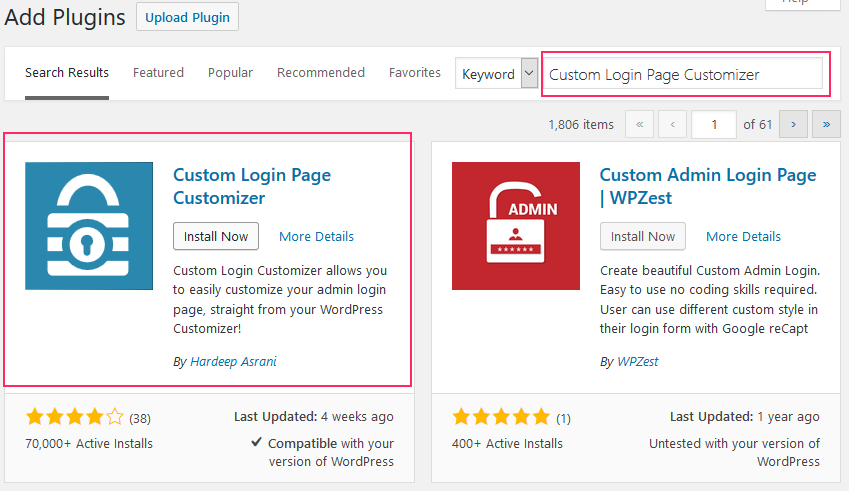View More Details for Custom Login Page Customizer
This screenshot has width=849, height=491.
316,237
